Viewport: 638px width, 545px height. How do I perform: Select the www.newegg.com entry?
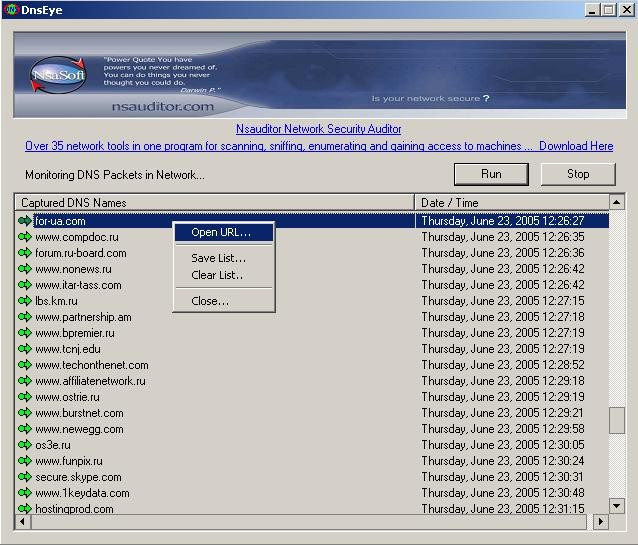click(79, 429)
